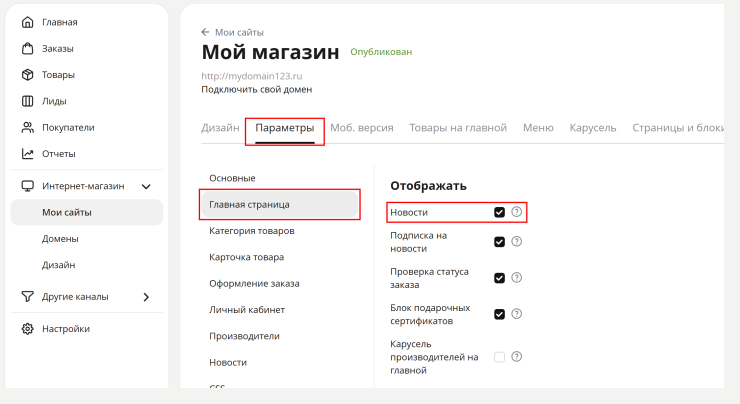Click the Товары box icon
The image size is (740, 404).
(28, 75)
